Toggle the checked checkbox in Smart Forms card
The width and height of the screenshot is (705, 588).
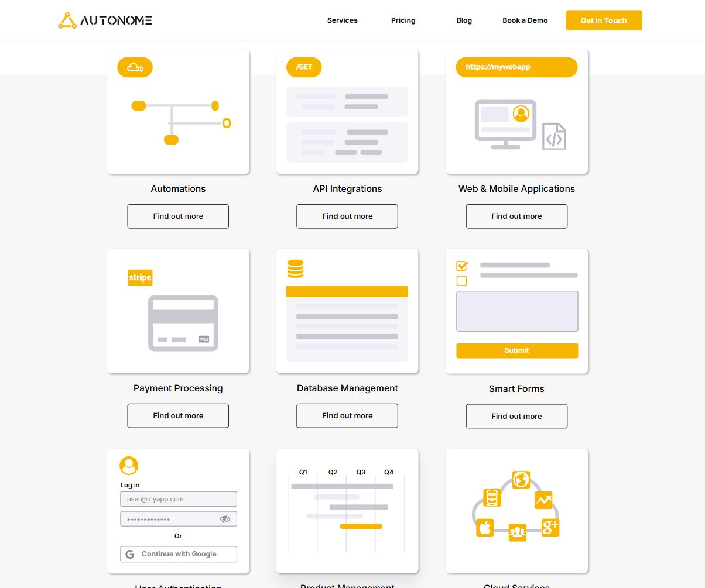[461, 266]
